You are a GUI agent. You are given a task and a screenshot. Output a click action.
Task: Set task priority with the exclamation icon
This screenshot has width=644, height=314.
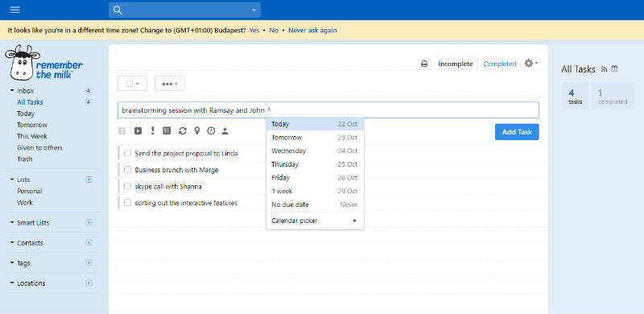tap(153, 130)
